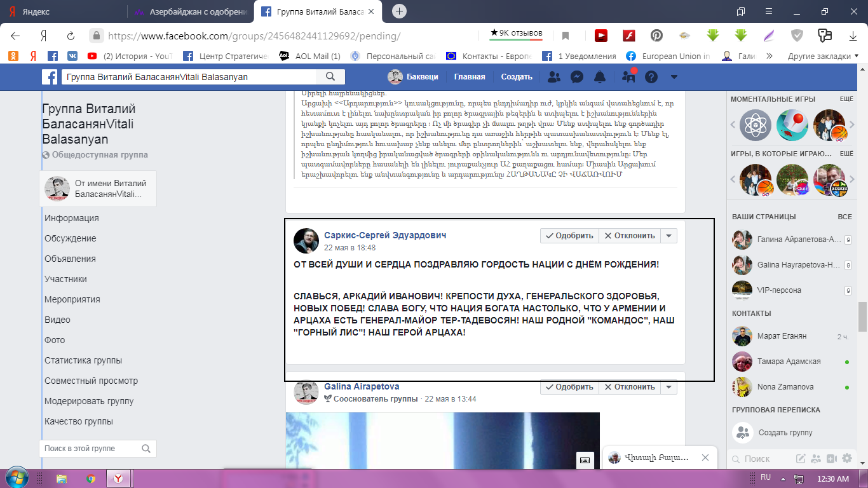Click the Pinterest extension icon
Viewport: 868px width, 488px height.
656,36
